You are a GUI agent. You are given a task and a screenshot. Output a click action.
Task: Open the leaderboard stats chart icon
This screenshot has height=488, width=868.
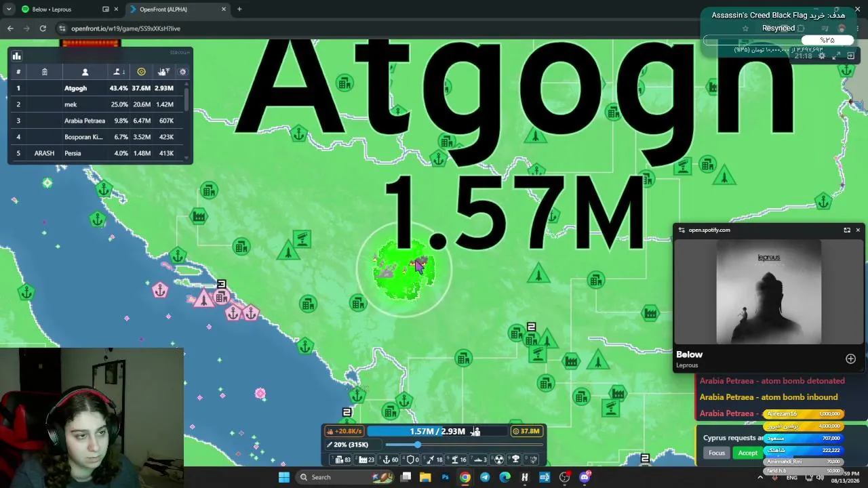[16, 56]
